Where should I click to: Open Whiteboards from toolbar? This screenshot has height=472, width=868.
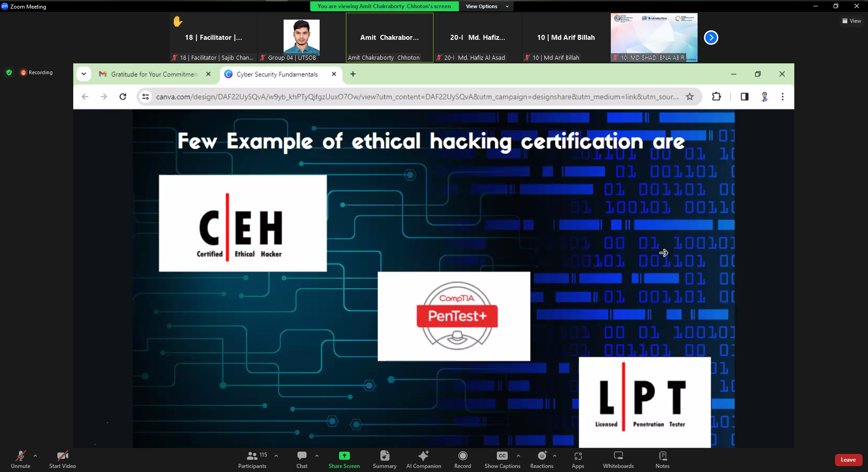[x=618, y=459]
